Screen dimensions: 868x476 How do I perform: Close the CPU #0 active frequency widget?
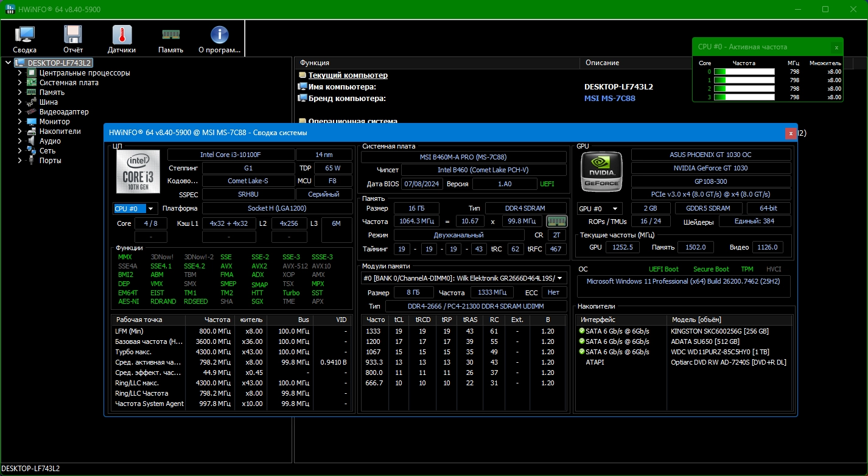coord(836,47)
